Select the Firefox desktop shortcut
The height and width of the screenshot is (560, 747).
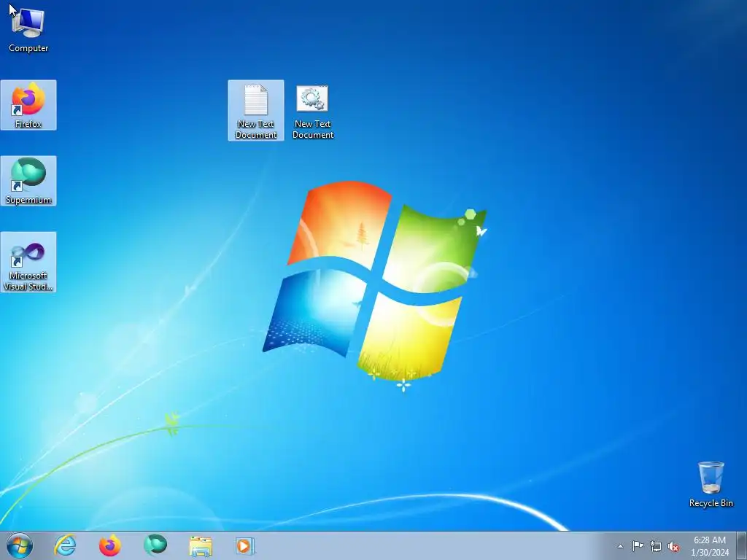point(28,105)
